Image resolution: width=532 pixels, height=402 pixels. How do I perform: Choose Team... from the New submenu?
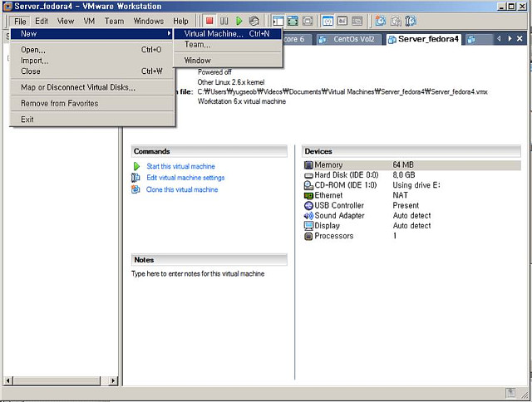click(227, 44)
